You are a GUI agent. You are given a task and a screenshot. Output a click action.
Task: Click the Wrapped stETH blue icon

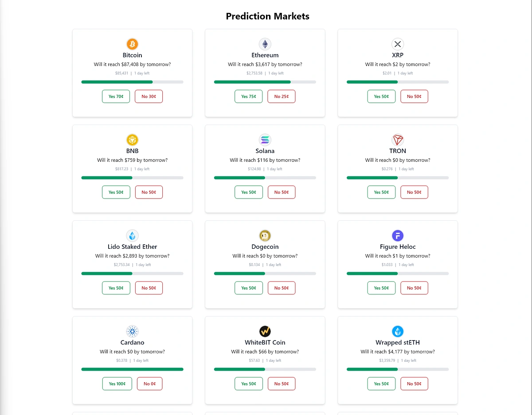(398, 331)
